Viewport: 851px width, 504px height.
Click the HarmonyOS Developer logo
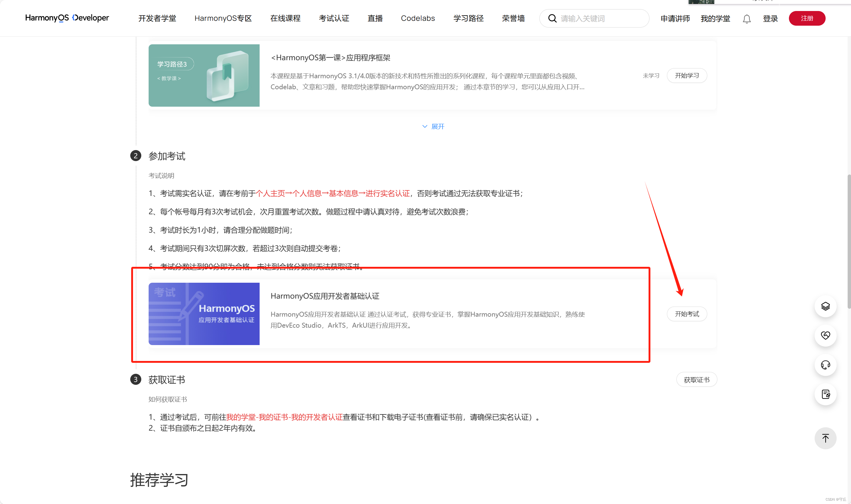tap(67, 18)
